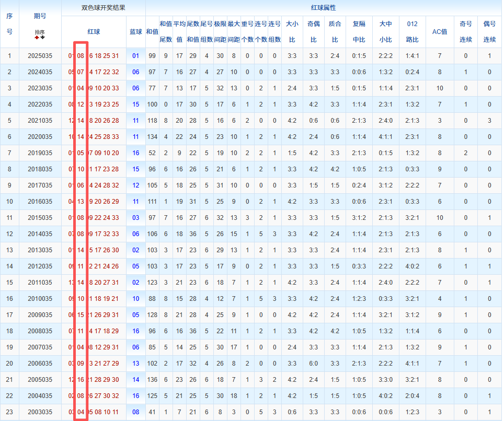Screen dimensions: 504x421
Task: Click the 红球 column header
Action: tap(94, 32)
